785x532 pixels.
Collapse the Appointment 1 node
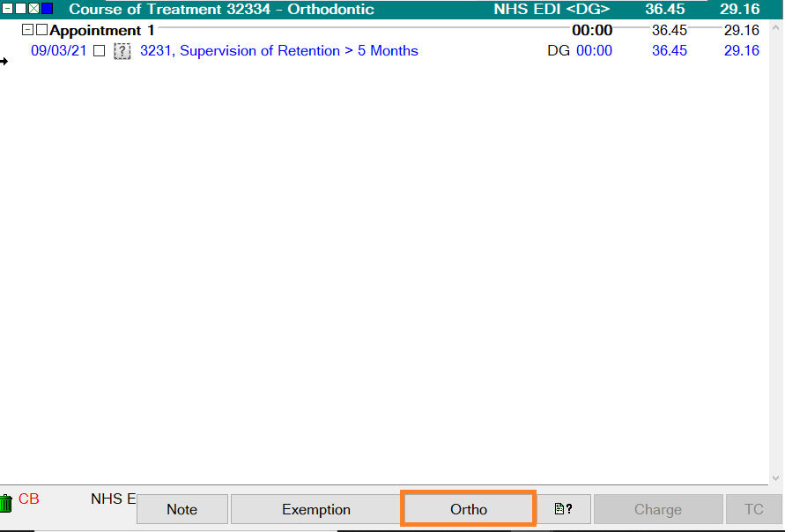pyautogui.click(x=27, y=30)
